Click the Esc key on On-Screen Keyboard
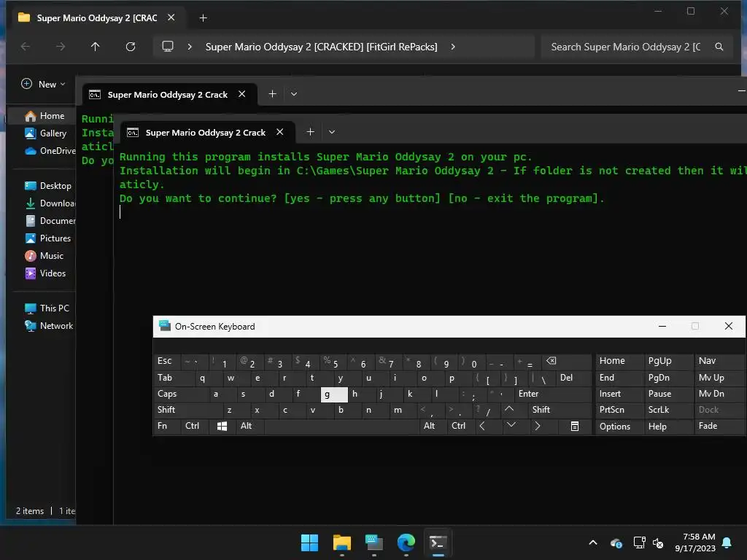This screenshot has width=747, height=560. pyautogui.click(x=167, y=361)
